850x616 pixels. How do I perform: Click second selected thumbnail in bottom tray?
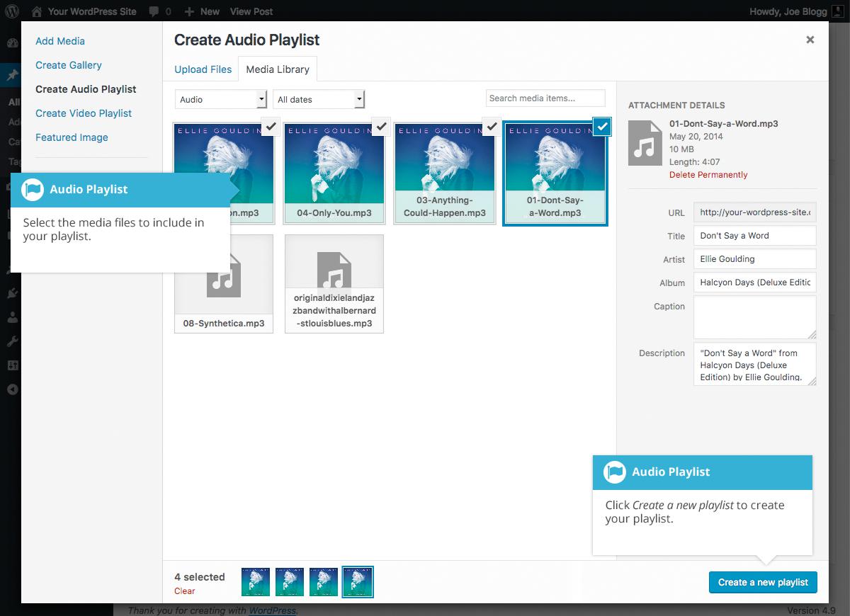(290, 581)
